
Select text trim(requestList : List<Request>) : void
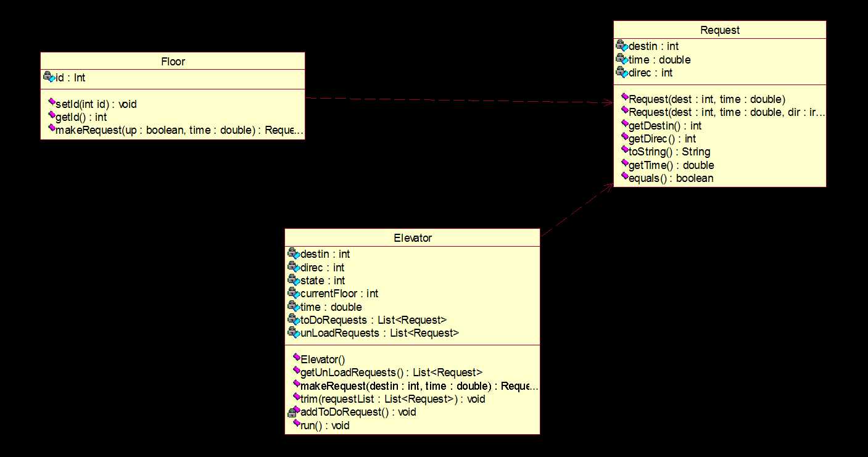pos(393,399)
